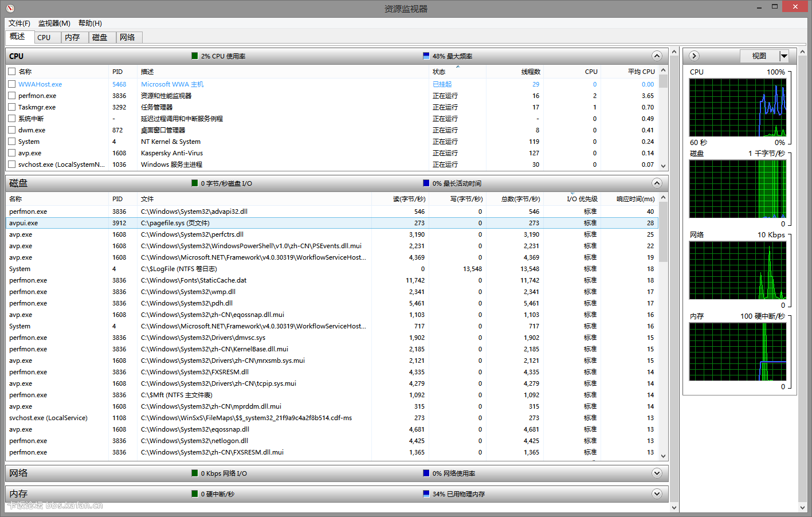812x517 pixels.
Task: Click green disk I/O indicator square
Action: [x=195, y=183]
